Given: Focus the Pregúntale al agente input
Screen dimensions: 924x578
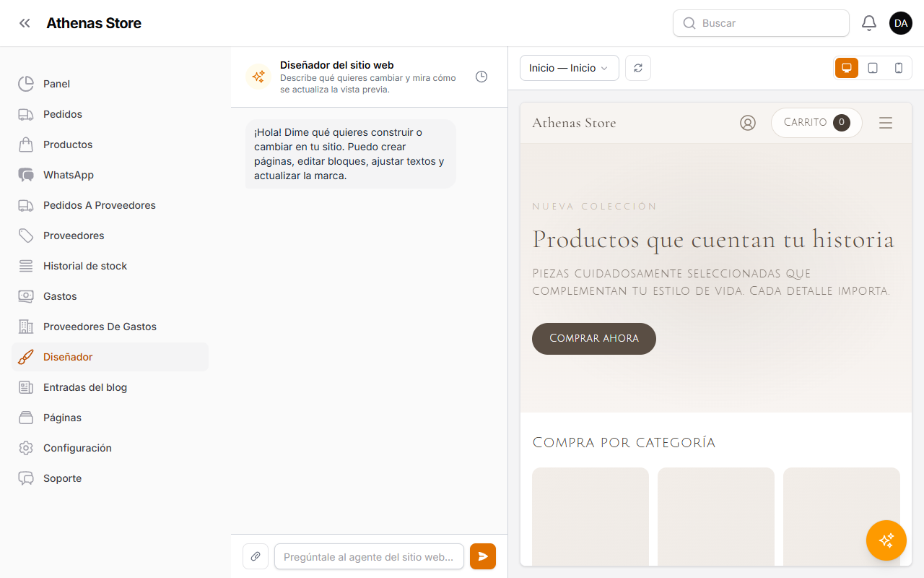Looking at the screenshot, I should [369, 556].
